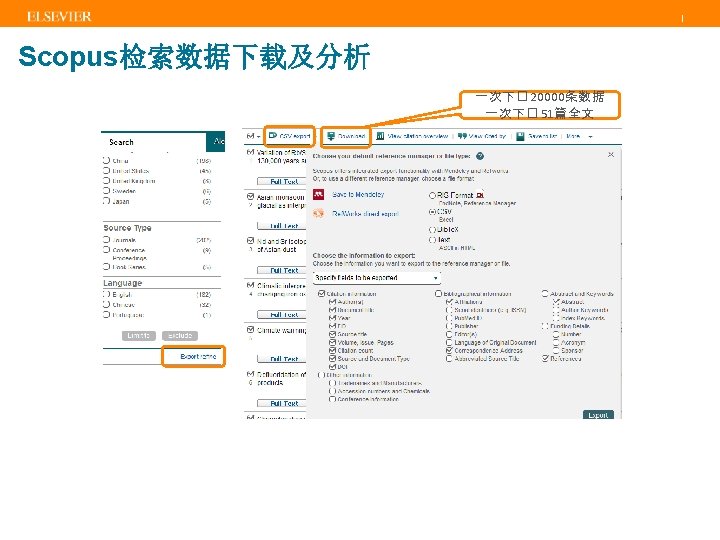Click the Export refine link
720x540 pixels.
pos(198,356)
